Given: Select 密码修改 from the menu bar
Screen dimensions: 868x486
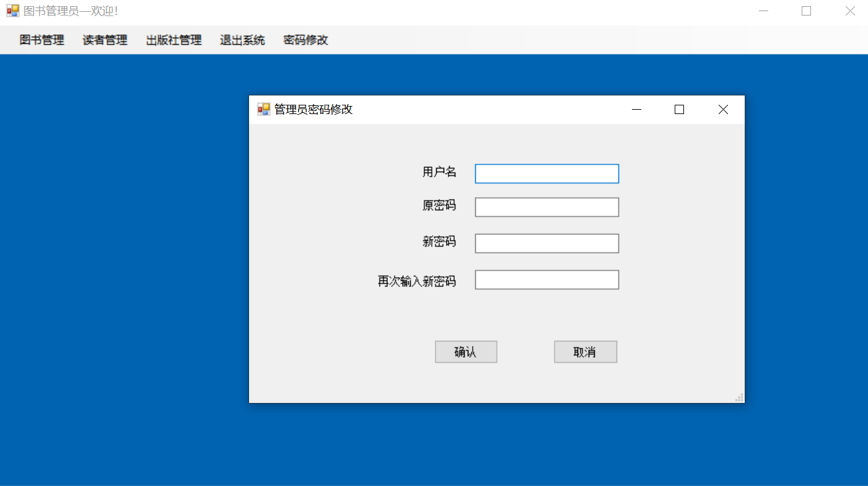Looking at the screenshot, I should 305,40.
